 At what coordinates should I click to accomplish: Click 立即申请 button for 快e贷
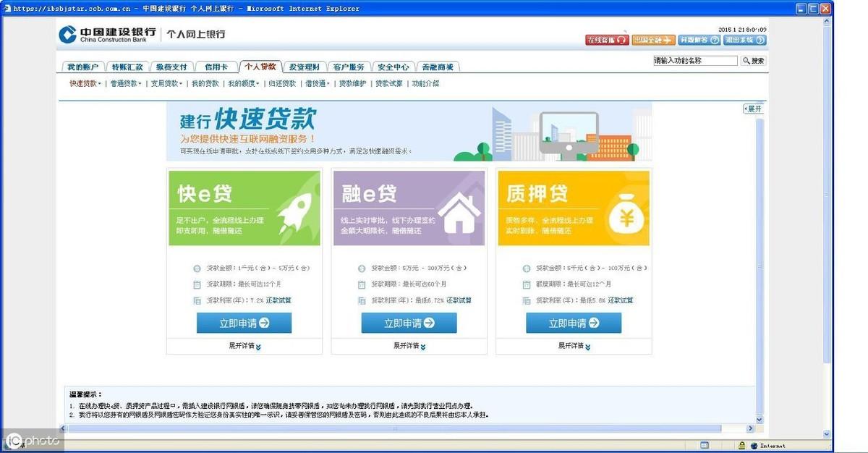(244, 323)
